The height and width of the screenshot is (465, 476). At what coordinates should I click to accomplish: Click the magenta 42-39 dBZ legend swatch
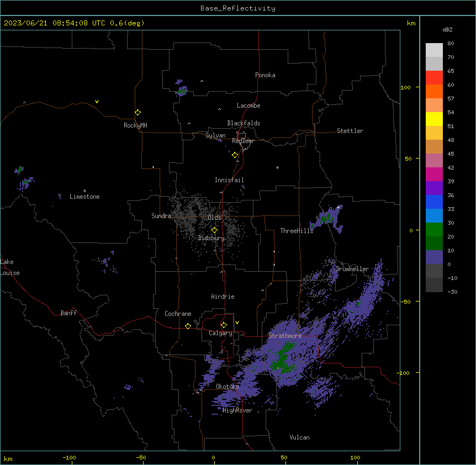434,174
